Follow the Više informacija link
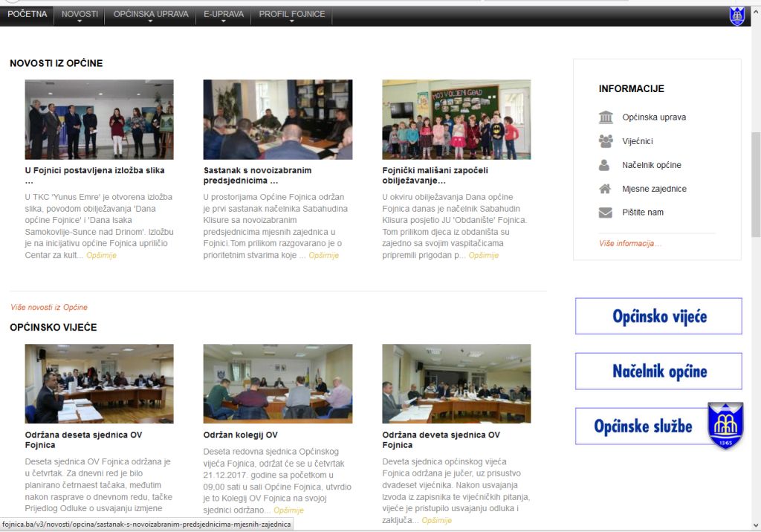 coord(629,244)
